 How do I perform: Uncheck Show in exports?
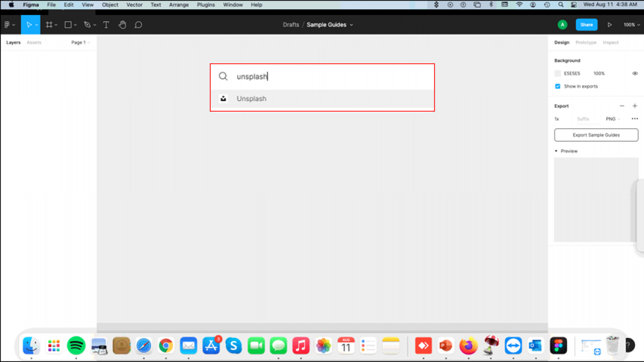[x=557, y=86]
